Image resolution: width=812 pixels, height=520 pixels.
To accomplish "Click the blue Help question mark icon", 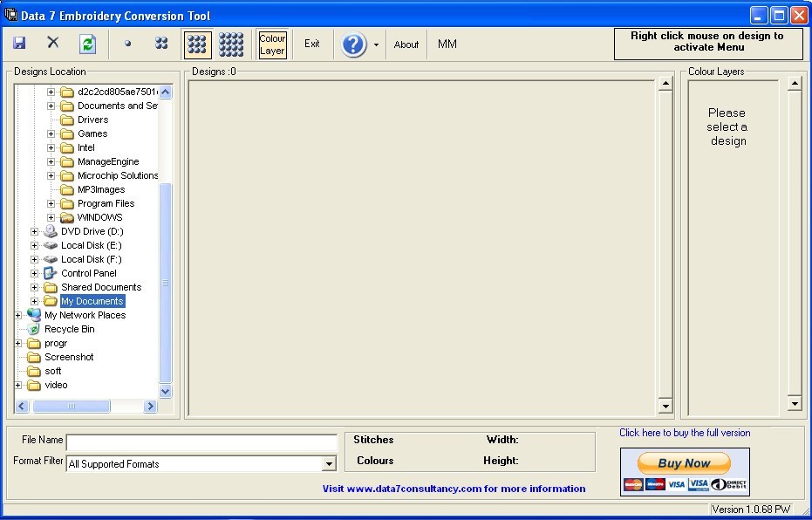I will 354,44.
